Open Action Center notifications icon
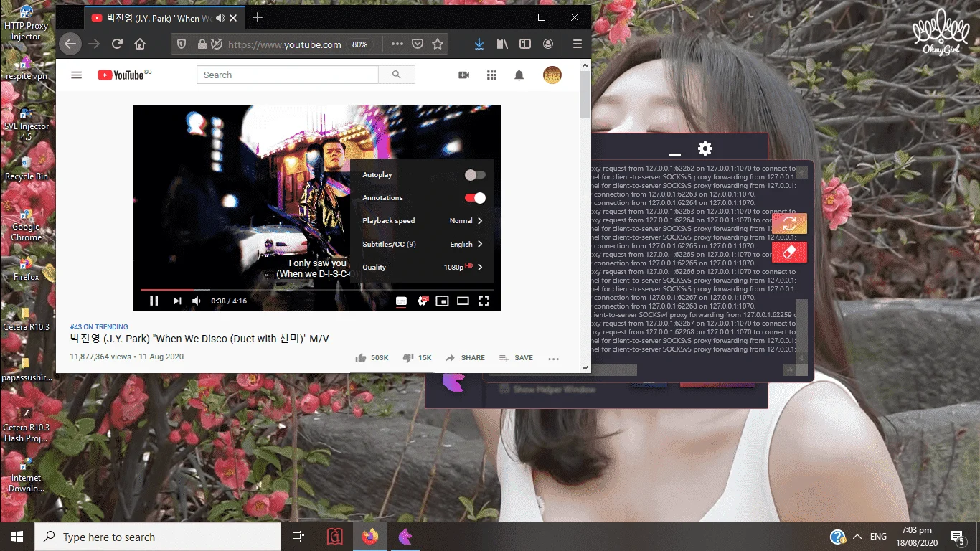The image size is (980, 551). pyautogui.click(x=957, y=537)
